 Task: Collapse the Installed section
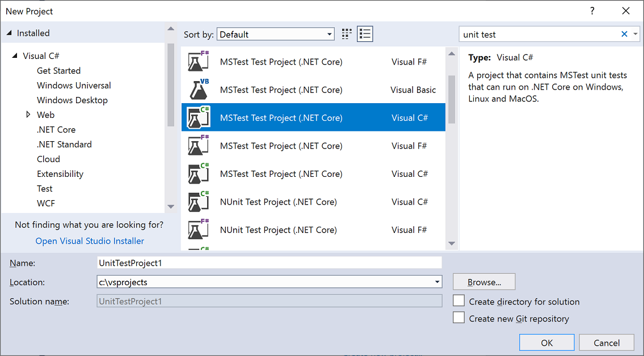pos(9,33)
